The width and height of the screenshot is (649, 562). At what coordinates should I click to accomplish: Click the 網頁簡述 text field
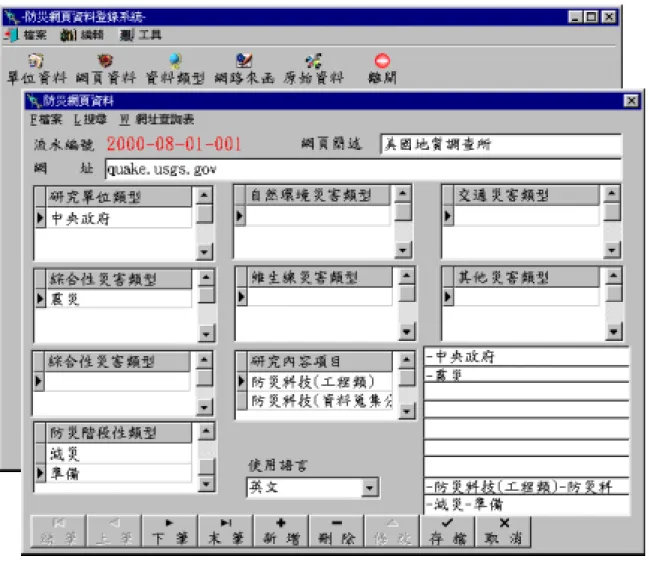[501, 144]
